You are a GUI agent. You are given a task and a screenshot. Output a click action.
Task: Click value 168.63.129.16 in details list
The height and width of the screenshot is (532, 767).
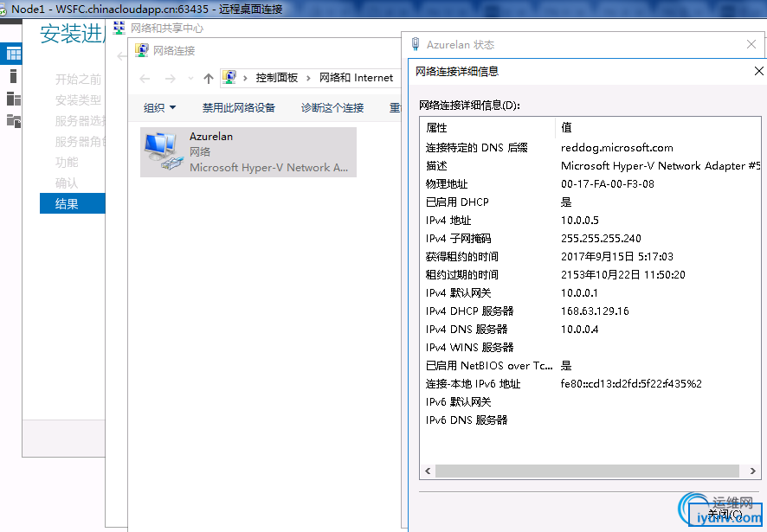(x=595, y=311)
